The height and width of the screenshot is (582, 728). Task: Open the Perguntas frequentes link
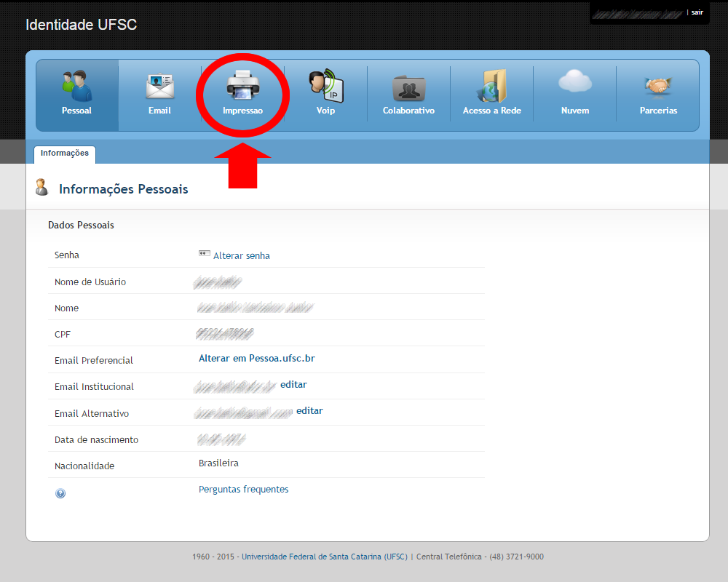pyautogui.click(x=243, y=490)
